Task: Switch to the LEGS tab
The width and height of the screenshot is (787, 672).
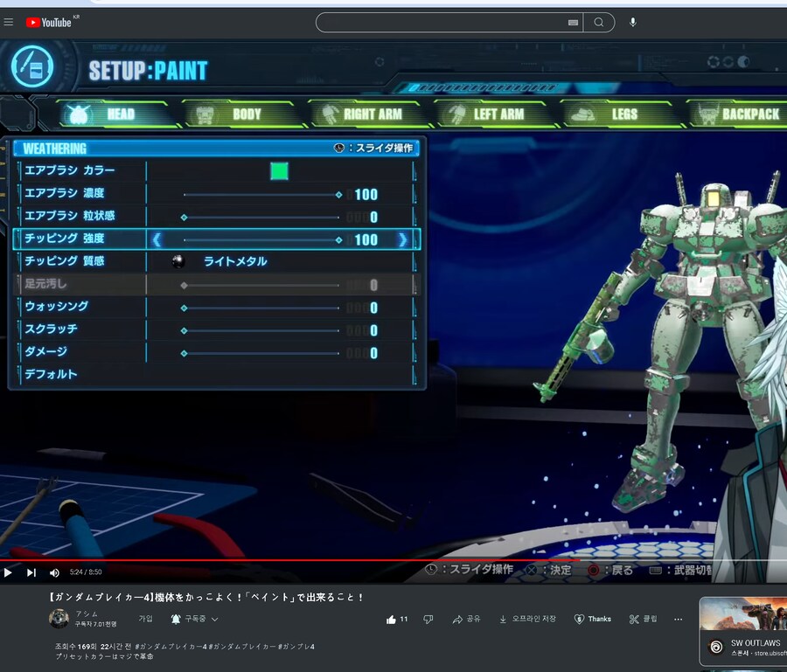Action: pos(622,114)
